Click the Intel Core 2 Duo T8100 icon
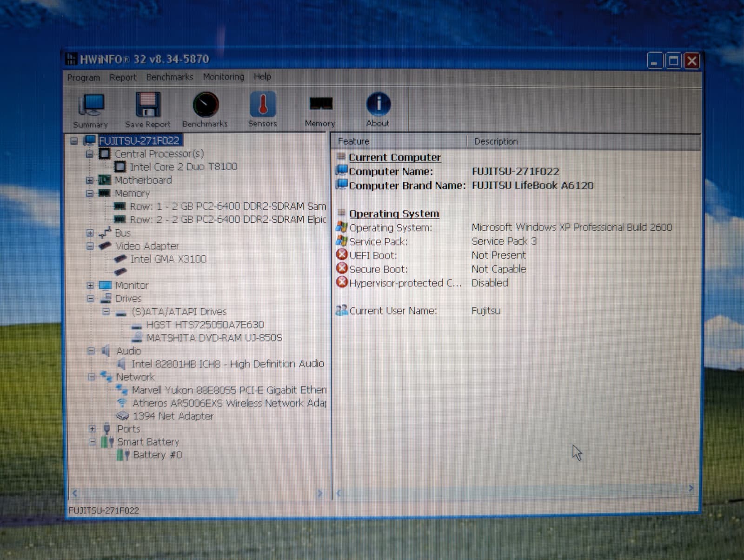 coord(120,167)
